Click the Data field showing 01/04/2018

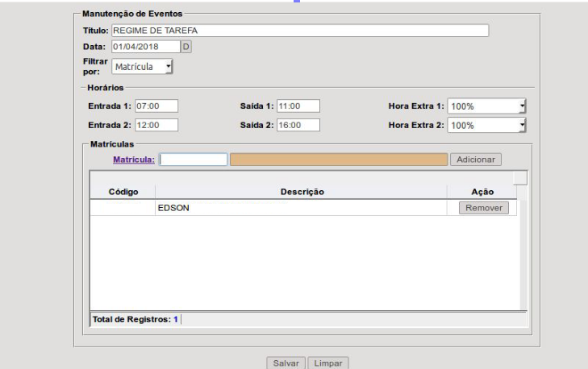pos(146,47)
